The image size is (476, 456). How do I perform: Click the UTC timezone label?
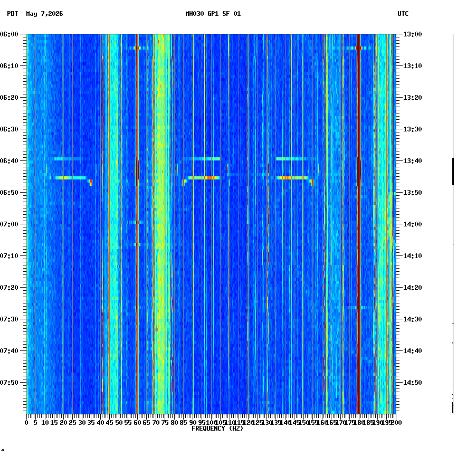coord(403,14)
